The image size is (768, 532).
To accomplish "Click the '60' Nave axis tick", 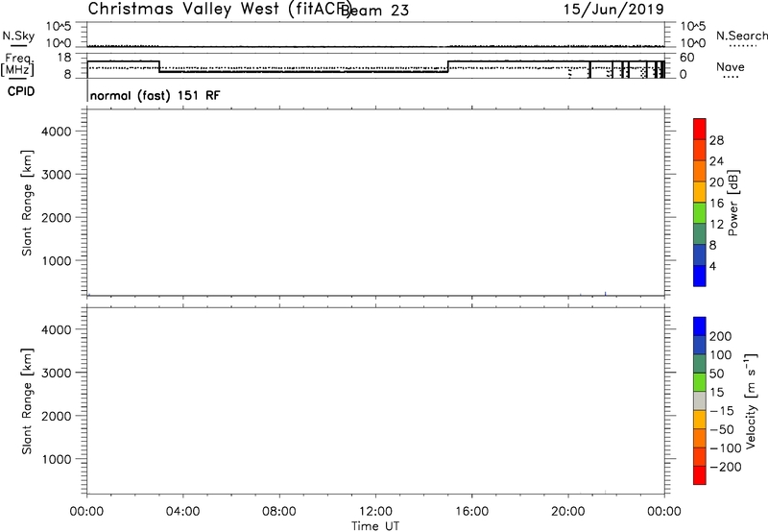I will coord(687,58).
